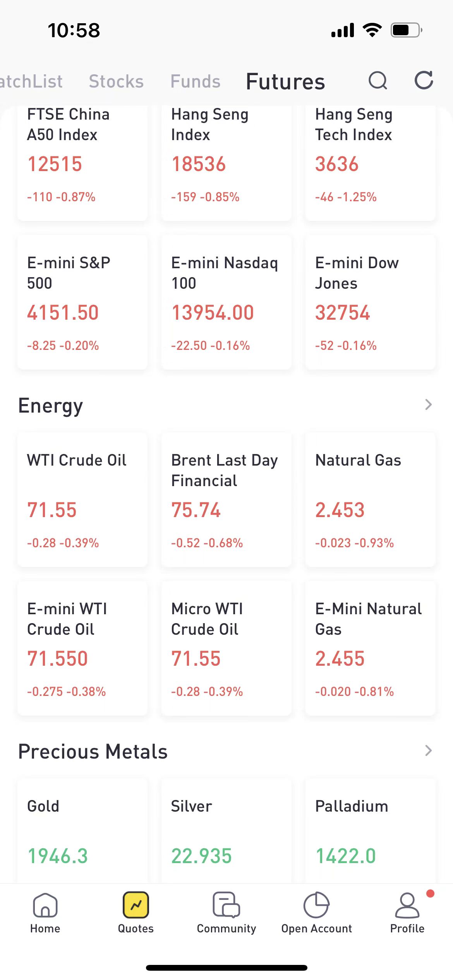Screen dimensions: 453x980
Task: Switch to the Stocks tab
Action: pos(116,81)
